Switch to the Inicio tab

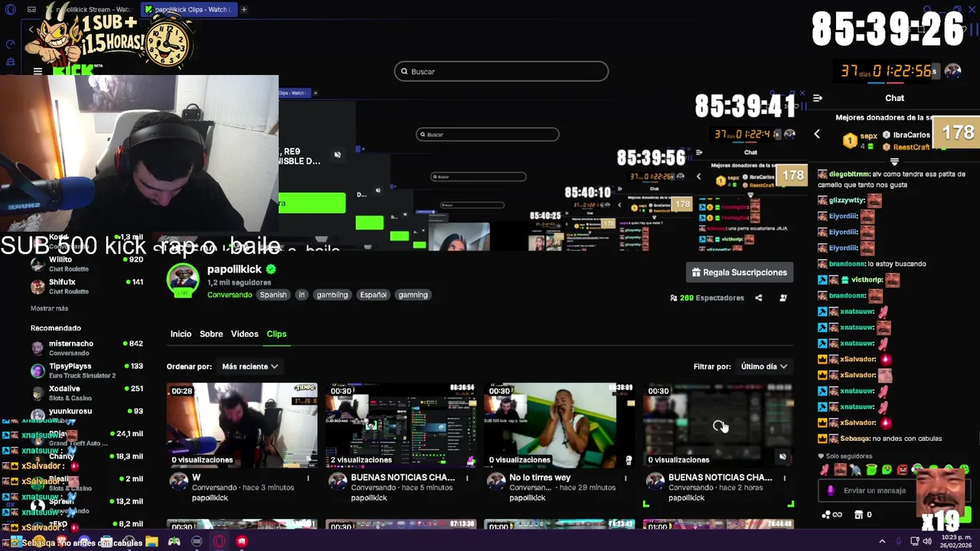(181, 334)
